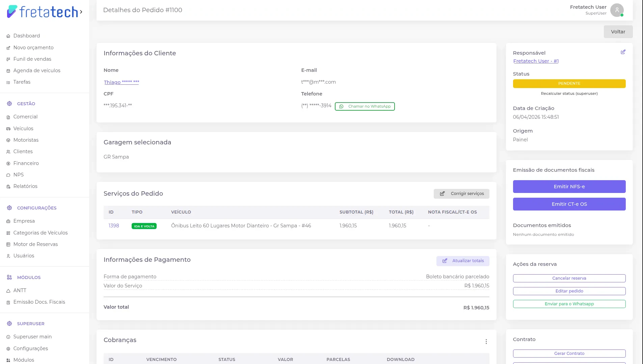643x364 pixels.
Task: Click the Módulos blocks icon at bottom
Action: pyautogui.click(x=8, y=360)
